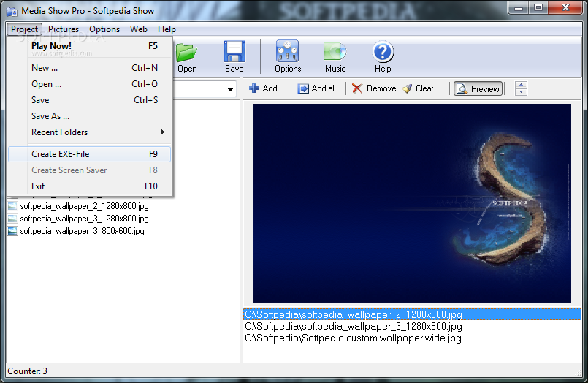Select file softpedia_wallpaper_3_1280x800.jpg in browser list
The image size is (588, 383).
click(x=84, y=219)
